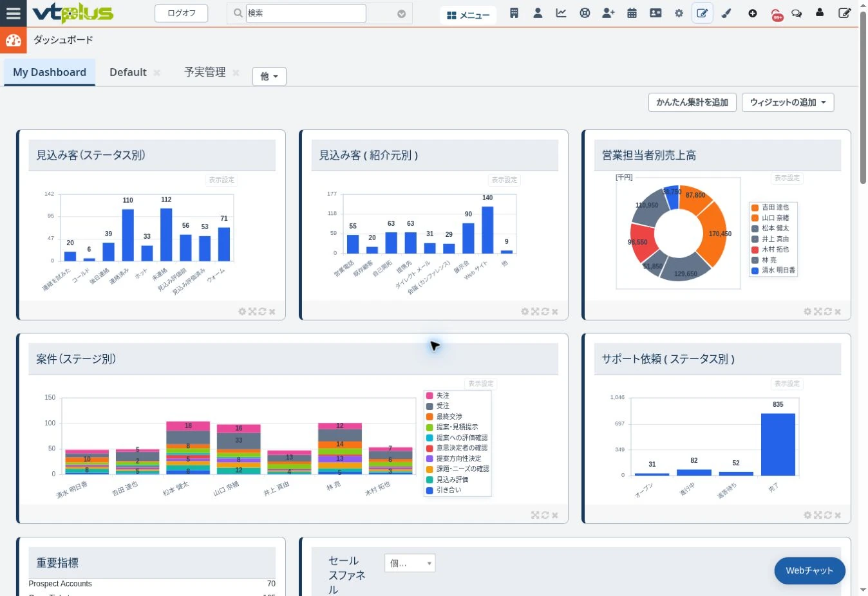Image resolution: width=868 pixels, height=596 pixels.
Task: Open the settings gear in top toolbar
Action: coord(679,14)
